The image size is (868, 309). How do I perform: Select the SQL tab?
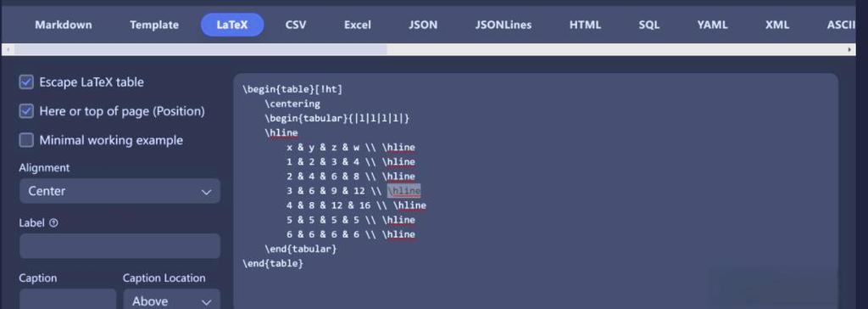[x=648, y=25]
